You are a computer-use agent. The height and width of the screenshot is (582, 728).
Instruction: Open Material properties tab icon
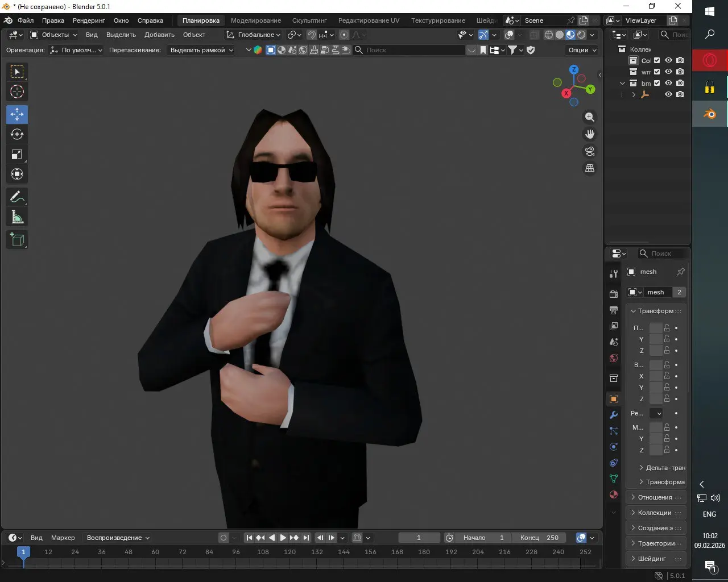(x=614, y=494)
